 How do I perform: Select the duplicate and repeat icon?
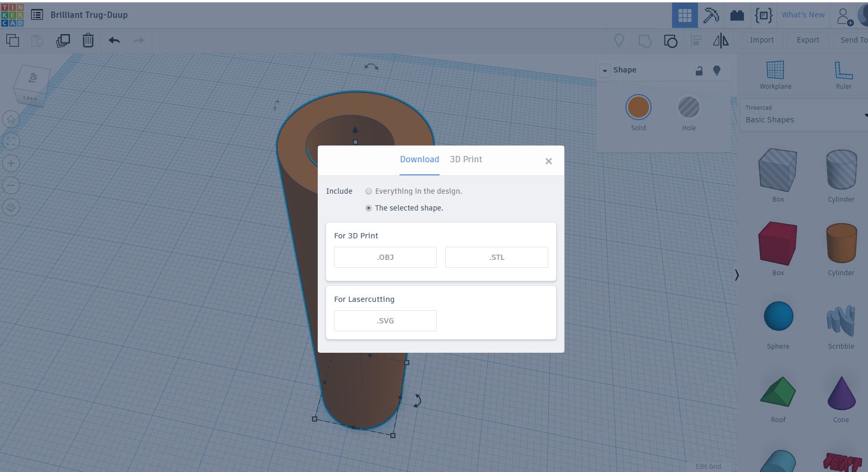coord(63,40)
